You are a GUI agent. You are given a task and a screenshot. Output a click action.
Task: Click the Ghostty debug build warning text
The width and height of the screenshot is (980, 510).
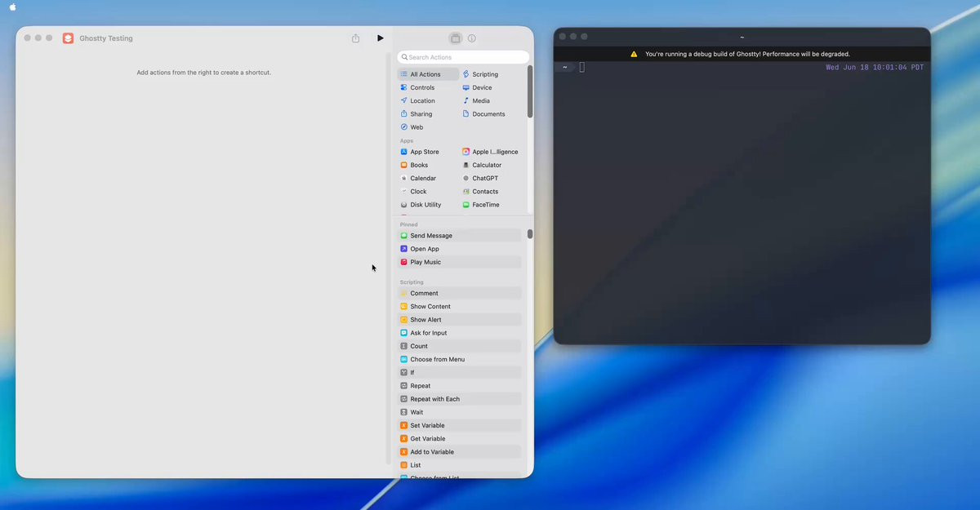pos(747,54)
